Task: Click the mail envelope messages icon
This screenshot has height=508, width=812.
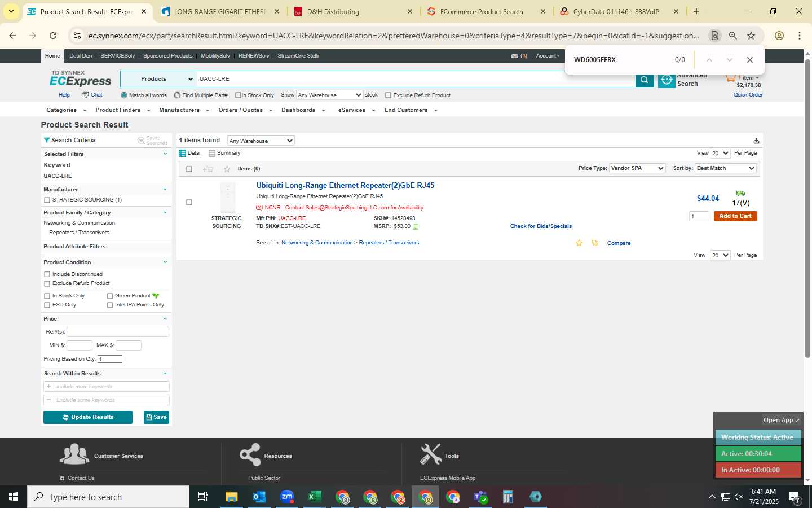Action: pyautogui.click(x=514, y=56)
